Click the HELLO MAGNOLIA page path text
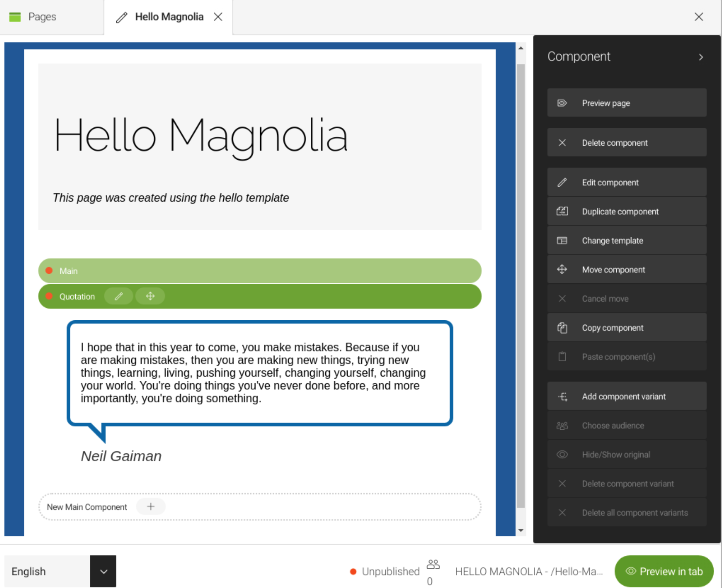Image resolution: width=722 pixels, height=588 pixels. pyautogui.click(x=529, y=571)
